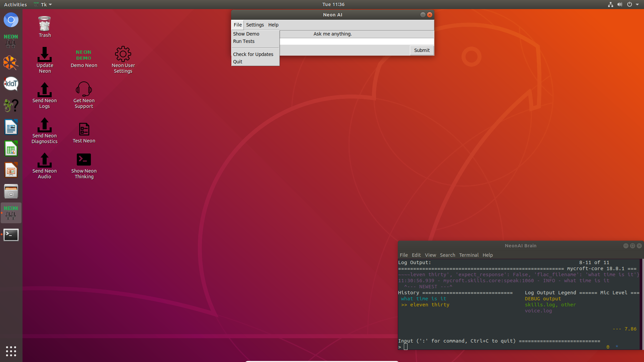Open volume icon in top bar
This screenshot has width=644, height=362.
tap(620, 4)
